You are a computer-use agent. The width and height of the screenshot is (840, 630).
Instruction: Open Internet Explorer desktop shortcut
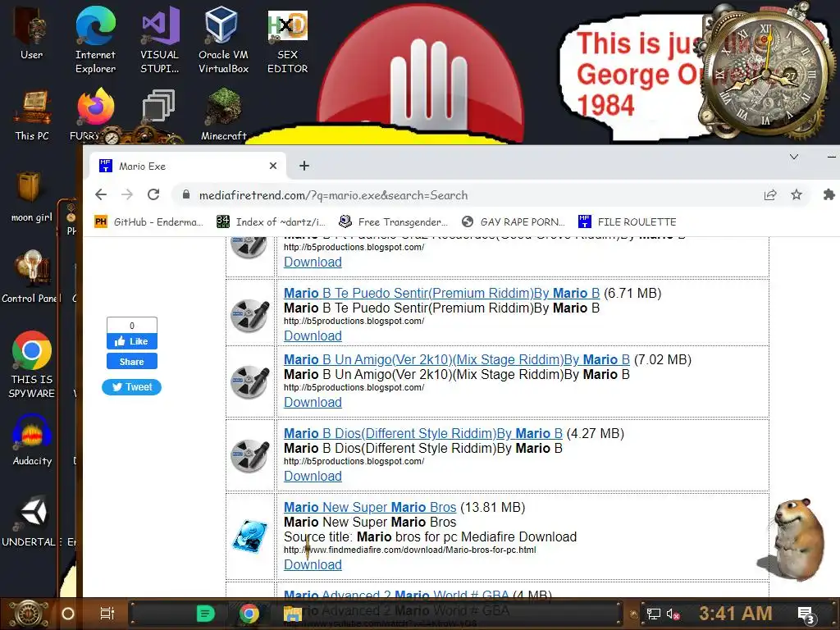95,39
